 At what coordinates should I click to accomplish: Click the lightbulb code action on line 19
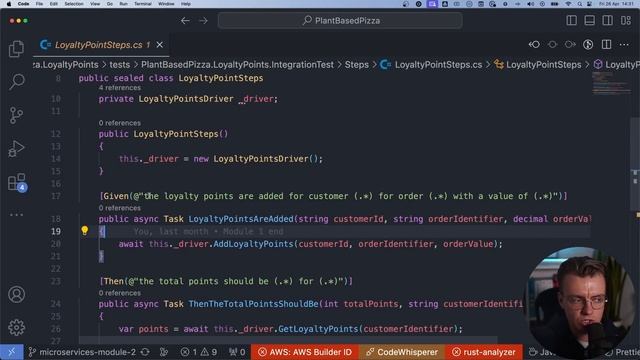84,231
